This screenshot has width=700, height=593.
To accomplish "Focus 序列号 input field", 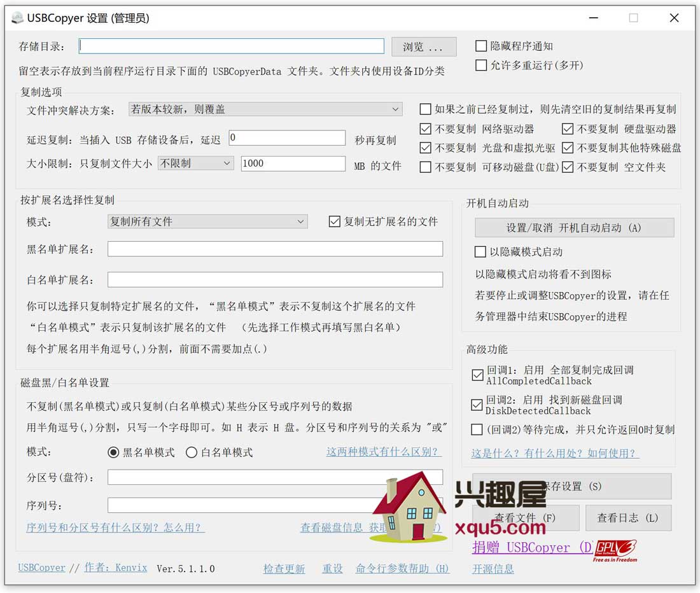I will pyautogui.click(x=275, y=505).
